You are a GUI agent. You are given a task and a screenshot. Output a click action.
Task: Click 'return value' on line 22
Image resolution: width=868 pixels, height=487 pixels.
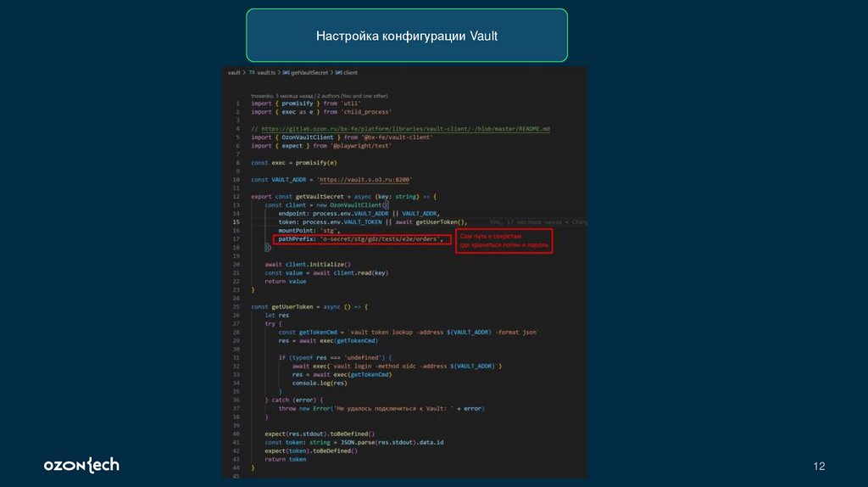pyautogui.click(x=285, y=282)
